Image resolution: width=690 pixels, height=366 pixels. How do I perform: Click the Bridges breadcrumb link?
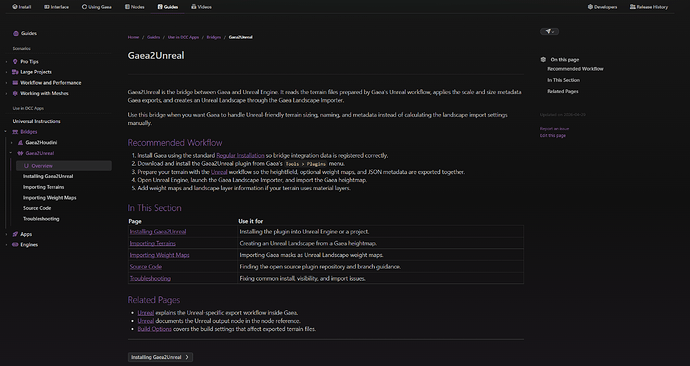214,37
